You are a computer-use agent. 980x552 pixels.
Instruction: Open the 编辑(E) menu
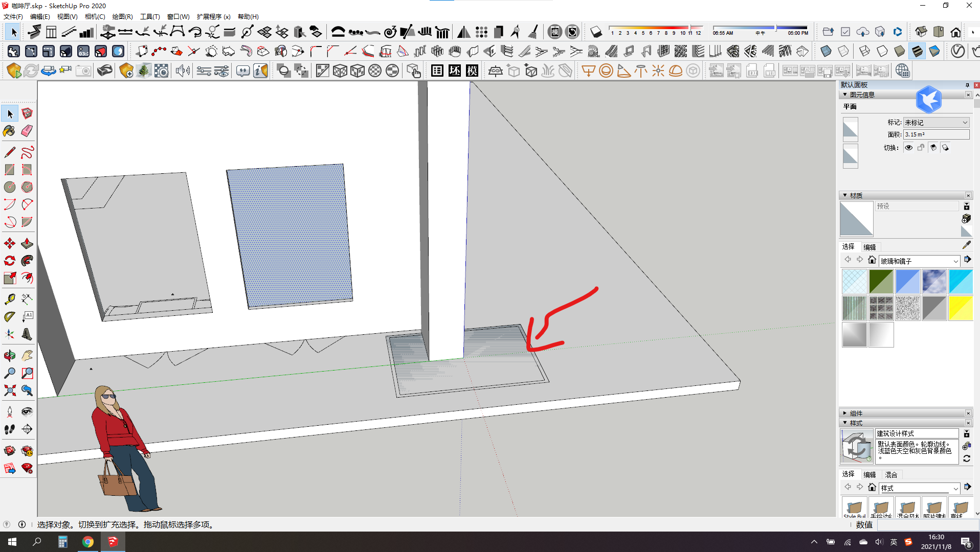point(40,17)
